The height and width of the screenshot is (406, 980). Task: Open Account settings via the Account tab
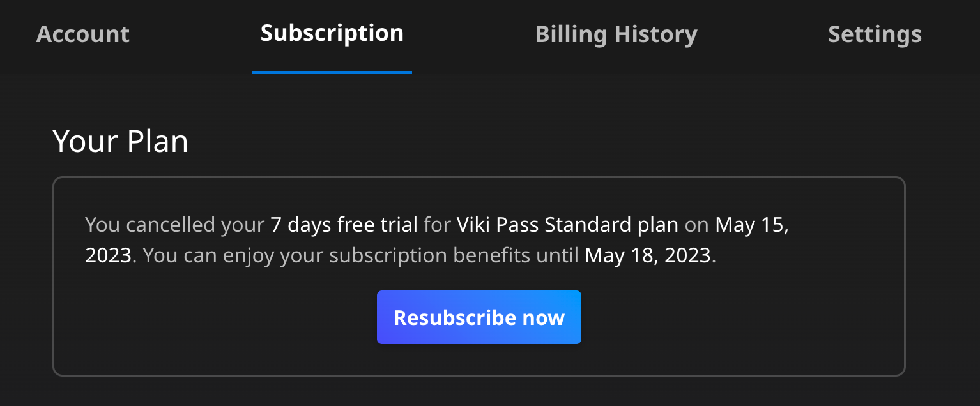tap(82, 34)
